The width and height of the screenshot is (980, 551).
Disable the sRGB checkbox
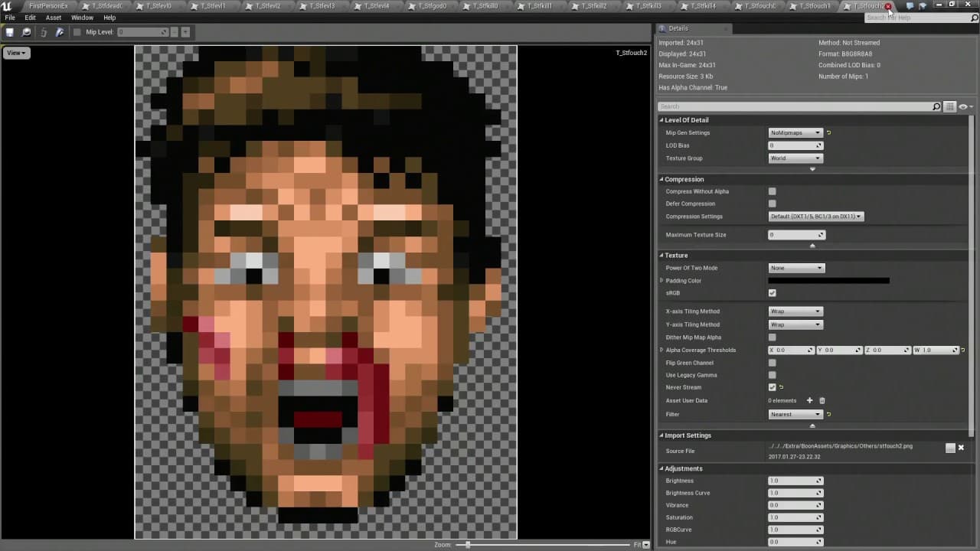pyautogui.click(x=772, y=293)
